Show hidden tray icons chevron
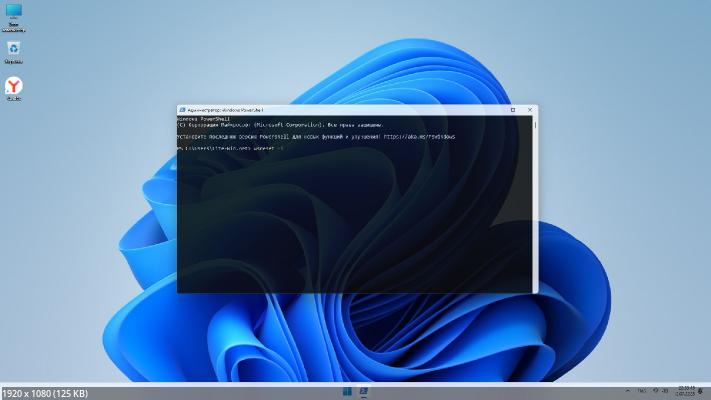Screen dimensions: 711x400 [628, 390]
